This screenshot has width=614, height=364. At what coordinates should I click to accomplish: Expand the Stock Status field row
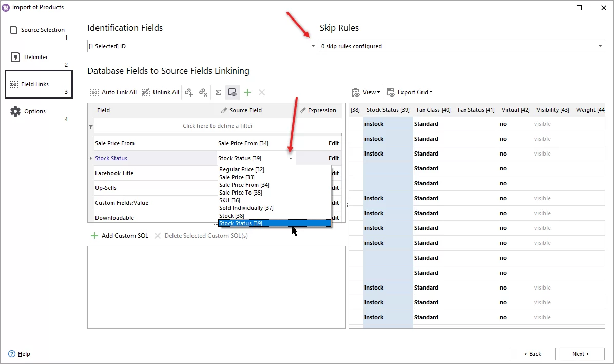click(x=91, y=158)
